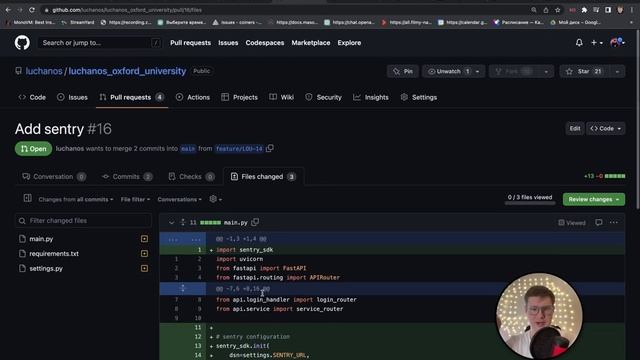Open the notifications bell
The height and width of the screenshot is (360, 640).
[579, 42]
